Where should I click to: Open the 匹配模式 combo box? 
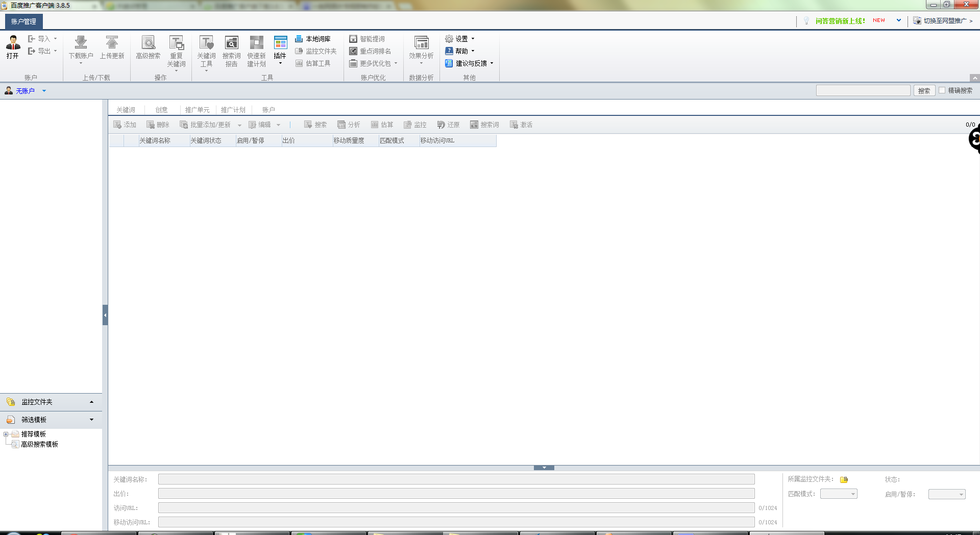839,494
